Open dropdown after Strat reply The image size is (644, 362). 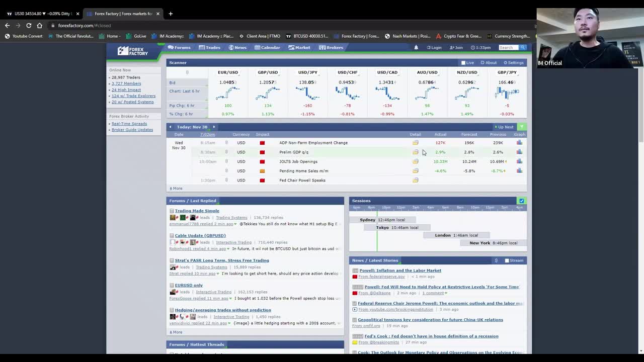[x=218, y=274]
